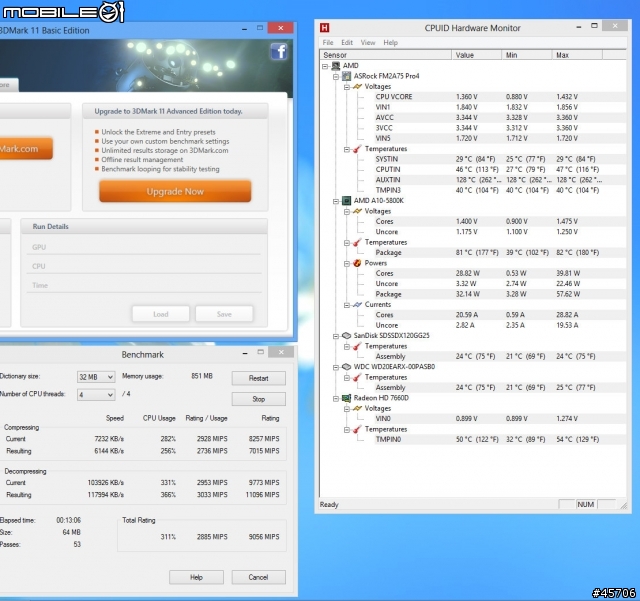Click the AMD computer node icon
This screenshot has height=601, width=640.
336,66
